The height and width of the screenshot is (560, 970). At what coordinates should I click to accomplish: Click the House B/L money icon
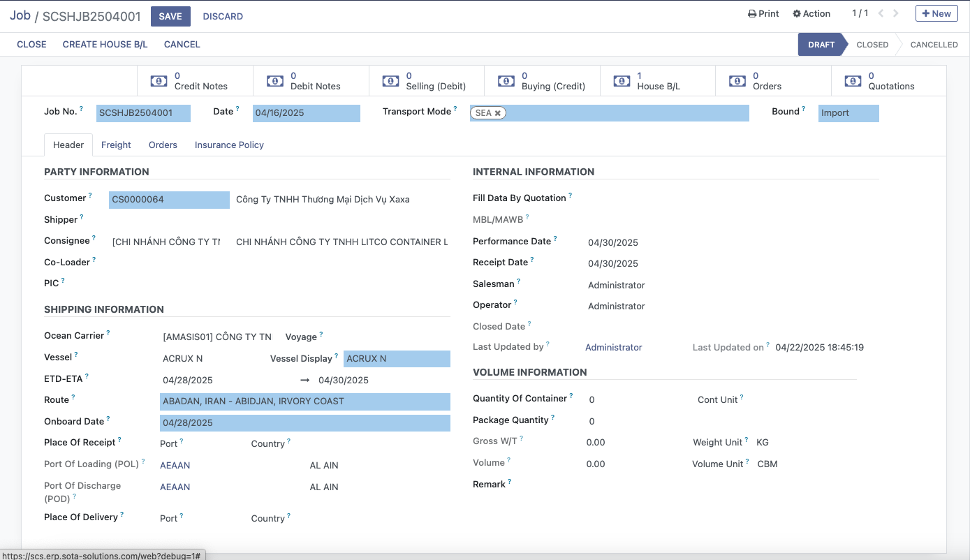pyautogui.click(x=622, y=81)
